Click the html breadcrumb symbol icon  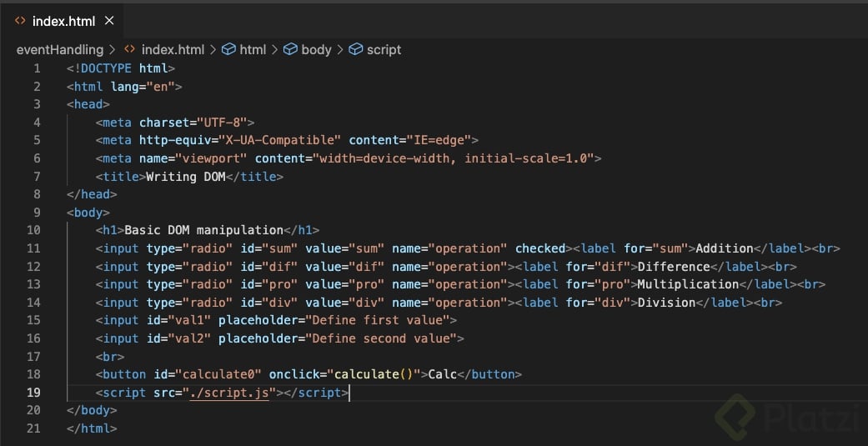(228, 50)
